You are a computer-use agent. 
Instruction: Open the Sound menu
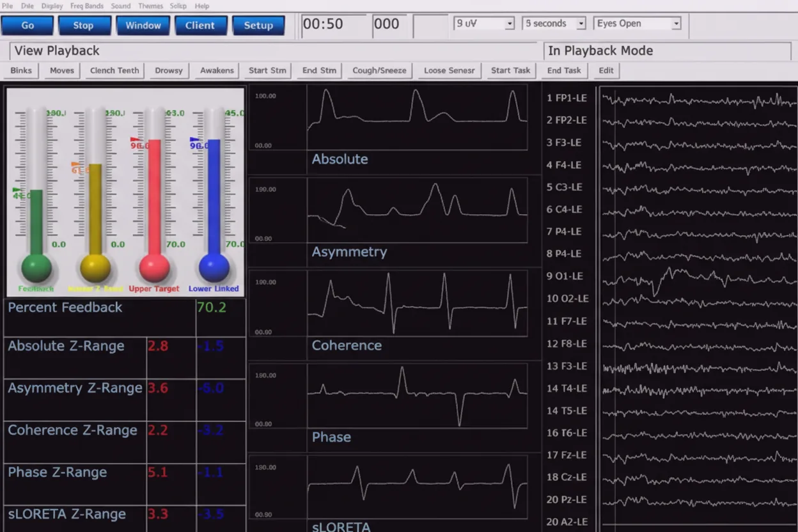tap(120, 6)
